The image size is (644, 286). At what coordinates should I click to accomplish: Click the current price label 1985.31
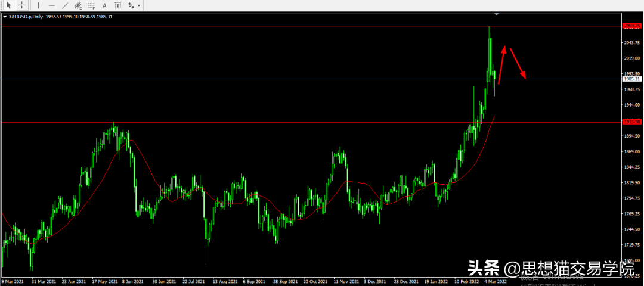pyautogui.click(x=632, y=79)
